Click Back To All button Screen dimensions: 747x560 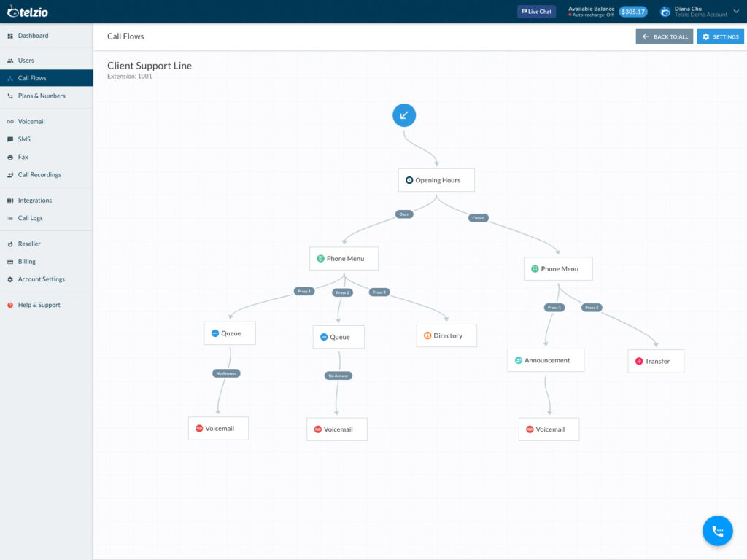point(664,36)
